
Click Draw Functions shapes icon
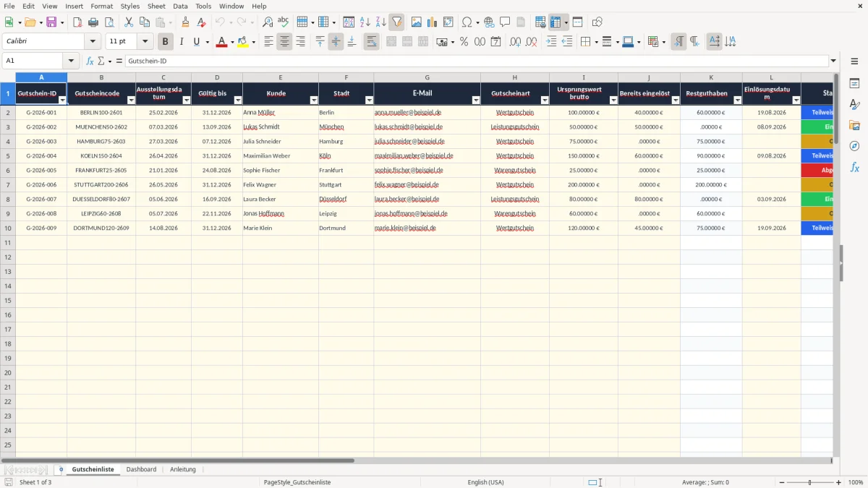click(597, 22)
